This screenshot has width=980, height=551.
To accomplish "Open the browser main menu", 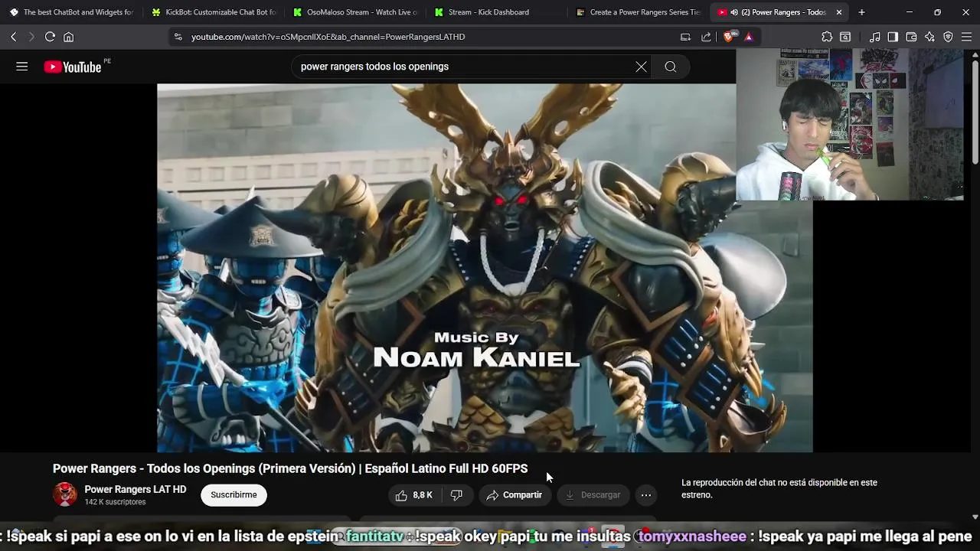I will (x=966, y=37).
